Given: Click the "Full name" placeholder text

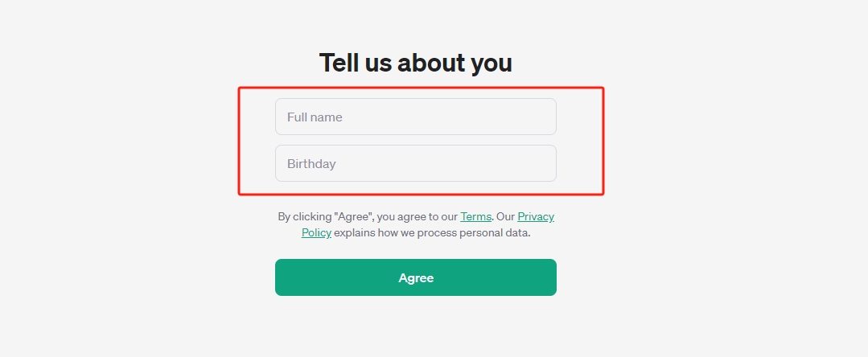Looking at the screenshot, I should click(315, 117).
